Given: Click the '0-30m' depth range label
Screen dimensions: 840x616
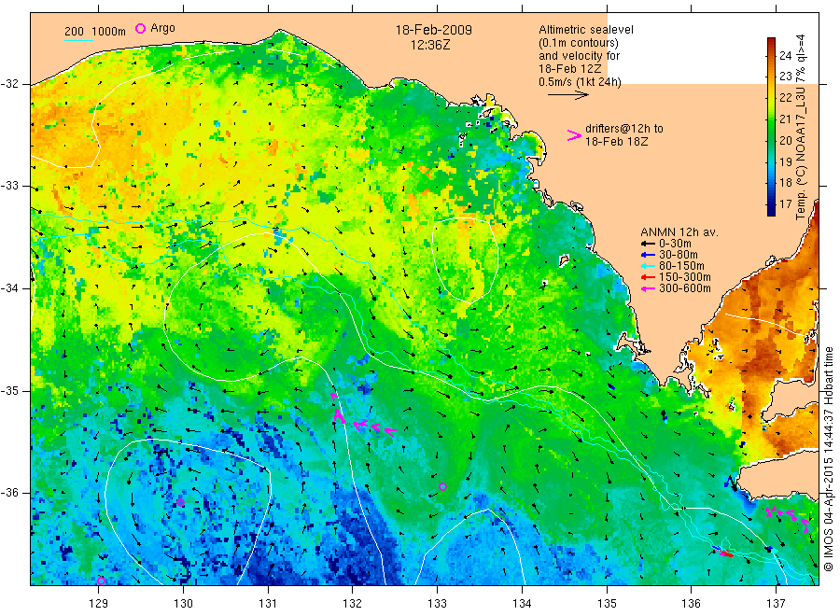Looking at the screenshot, I should point(675,244).
